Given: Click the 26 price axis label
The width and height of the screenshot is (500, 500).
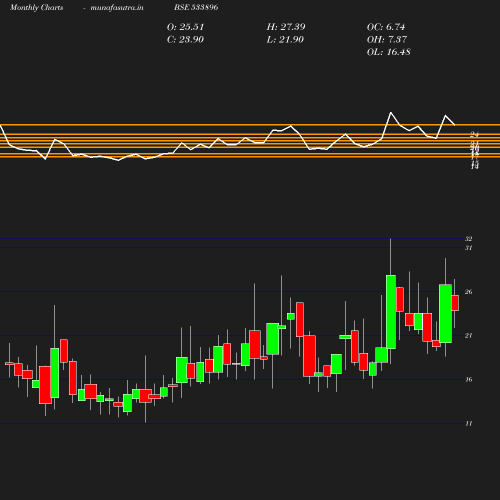Looking at the screenshot, I should 469,292.
